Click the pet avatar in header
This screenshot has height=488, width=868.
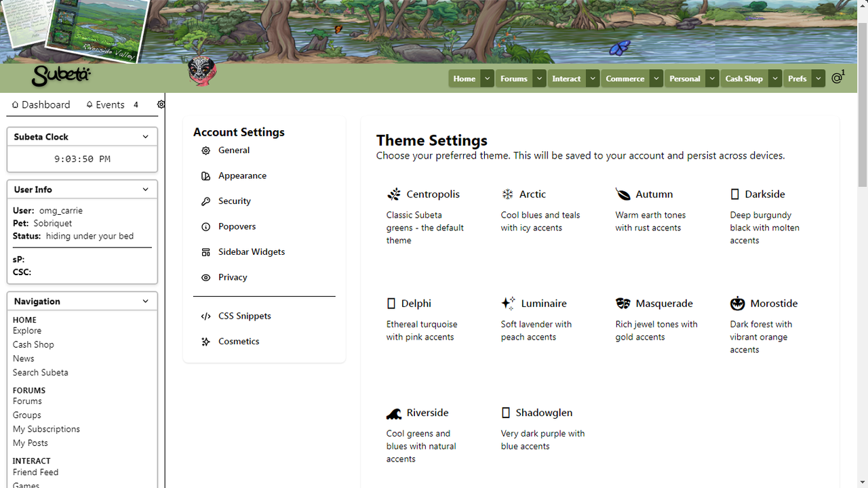pyautogui.click(x=201, y=72)
